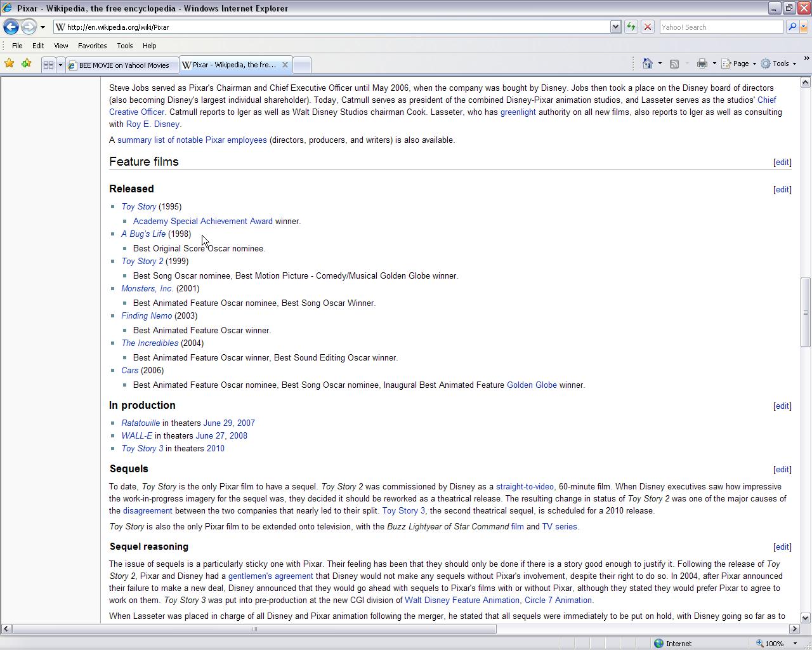Image resolution: width=812 pixels, height=650 pixels.
Task: Click the Print icon
Action: [702, 63]
